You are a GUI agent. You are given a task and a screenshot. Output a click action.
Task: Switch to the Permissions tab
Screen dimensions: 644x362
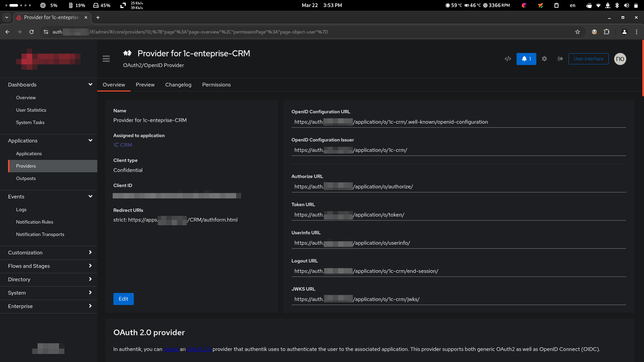(x=216, y=85)
